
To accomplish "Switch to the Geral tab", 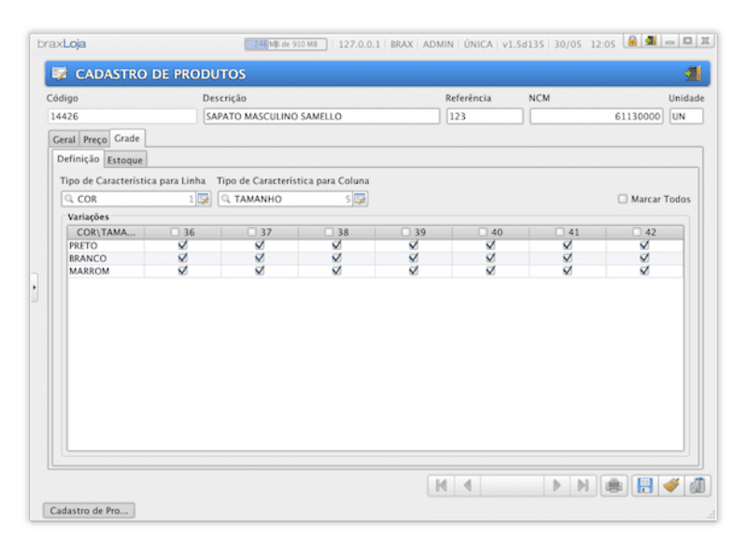I will 63,139.
